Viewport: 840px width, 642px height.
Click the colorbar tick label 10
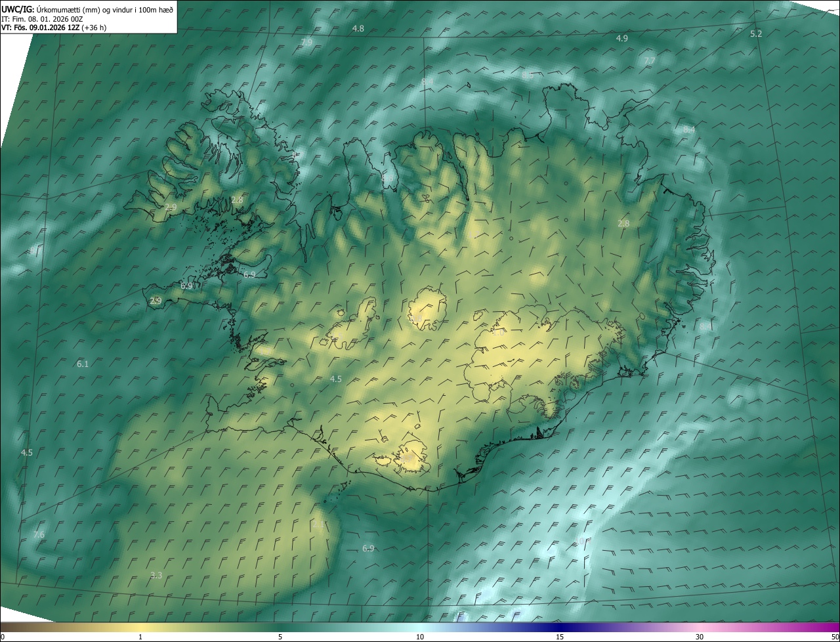pyautogui.click(x=420, y=637)
